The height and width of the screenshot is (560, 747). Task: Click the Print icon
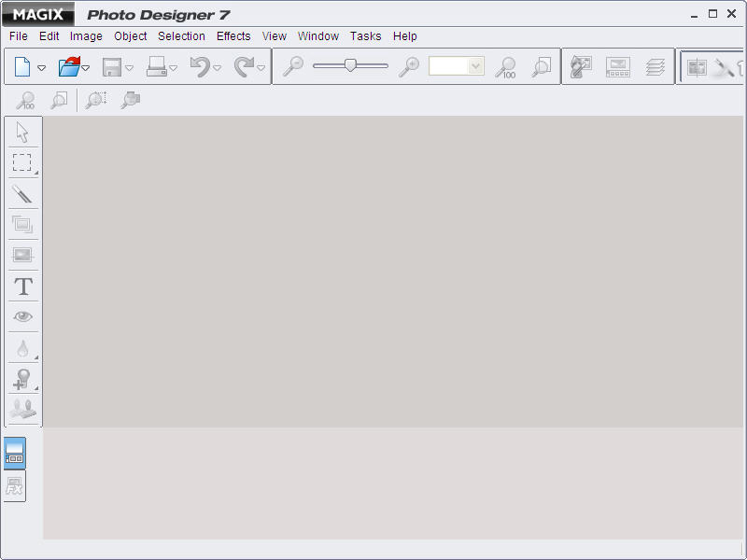tap(156, 66)
